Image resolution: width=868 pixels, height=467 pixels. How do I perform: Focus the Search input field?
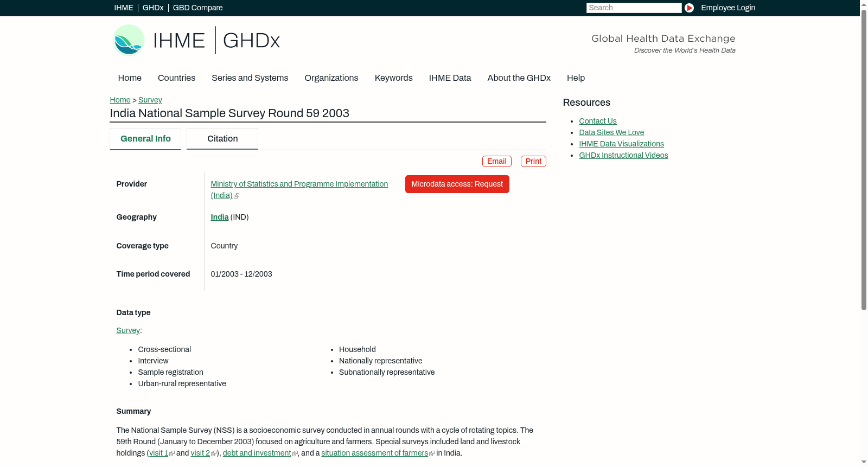coord(634,8)
